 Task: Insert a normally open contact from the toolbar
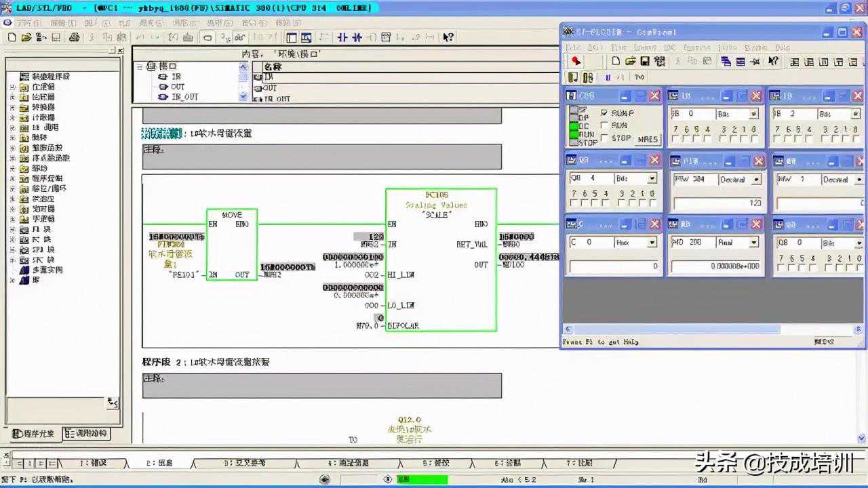point(342,37)
